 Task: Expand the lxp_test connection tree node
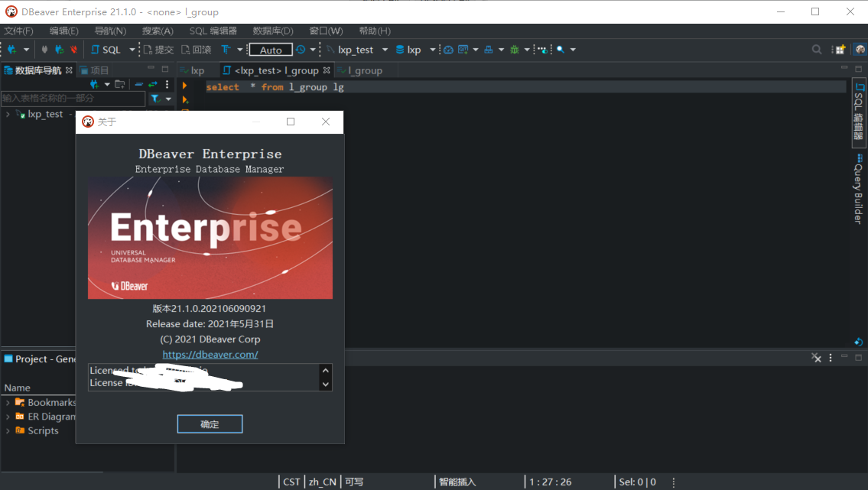(8, 114)
